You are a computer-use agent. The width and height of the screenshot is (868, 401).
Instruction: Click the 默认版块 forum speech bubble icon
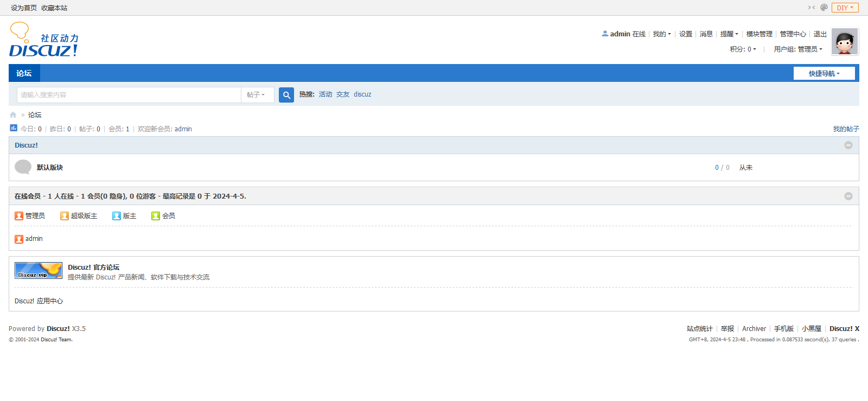tap(23, 167)
